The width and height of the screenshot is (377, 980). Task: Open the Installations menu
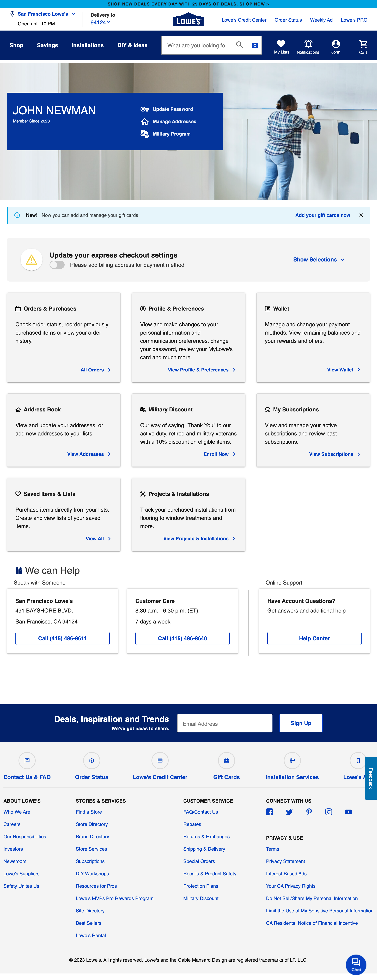(x=87, y=45)
